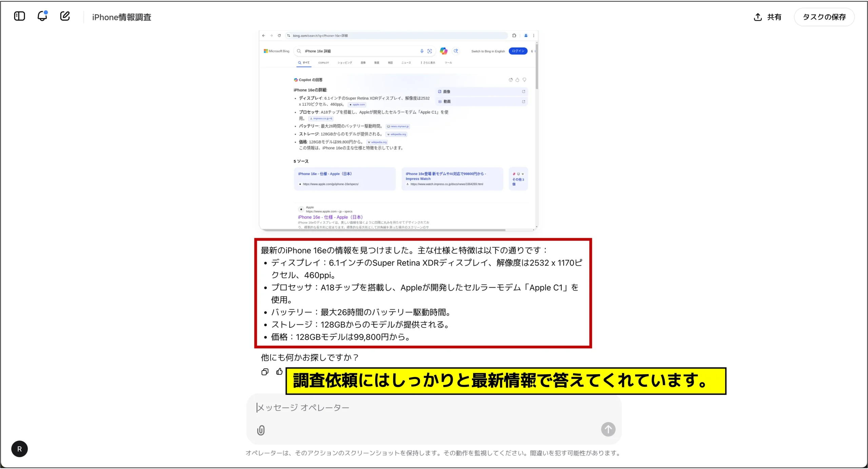Image resolution: width=868 pixels, height=469 pixels.
Task: Start a new task with the compose icon
Action: (65, 16)
